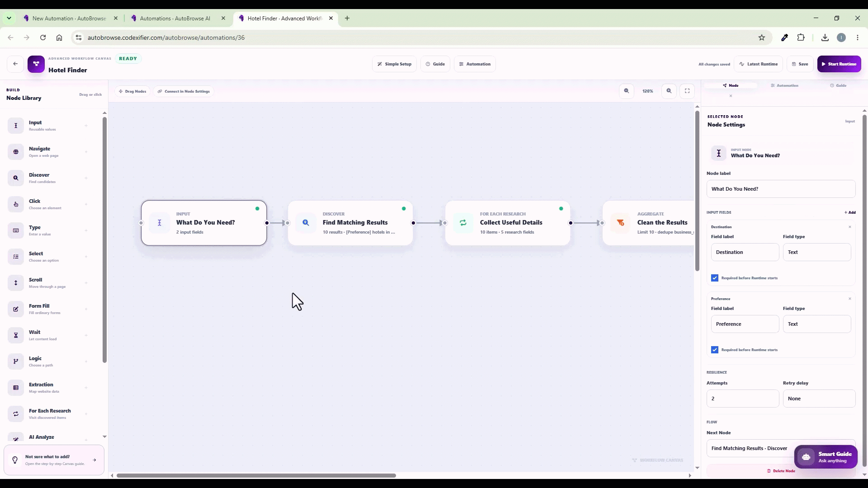Zoom in the canvas with plus magnifier

click(669, 91)
